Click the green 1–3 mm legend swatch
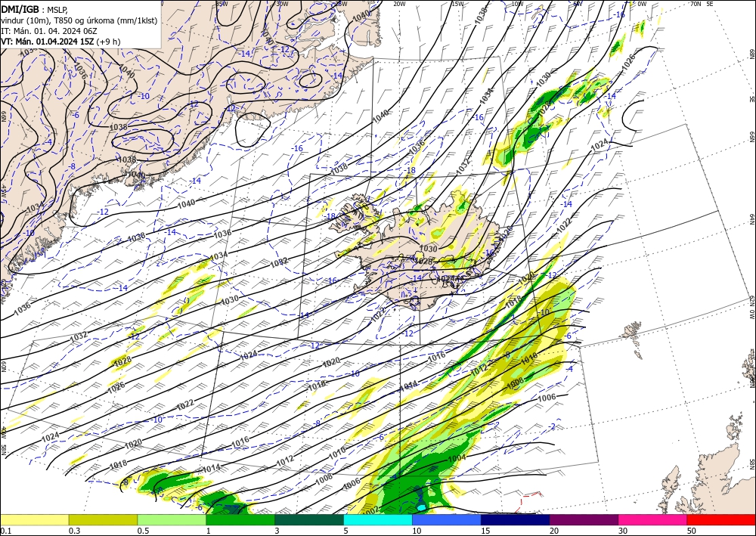 tap(240, 519)
